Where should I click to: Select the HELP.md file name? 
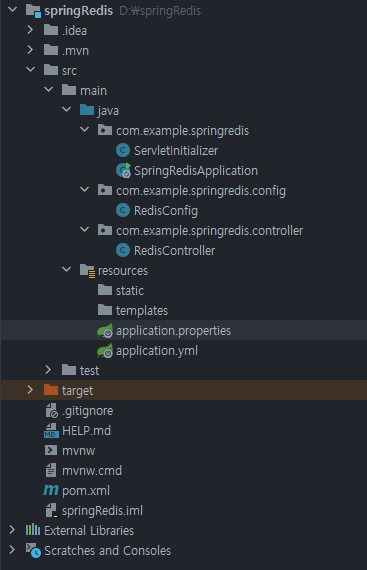pos(86,431)
